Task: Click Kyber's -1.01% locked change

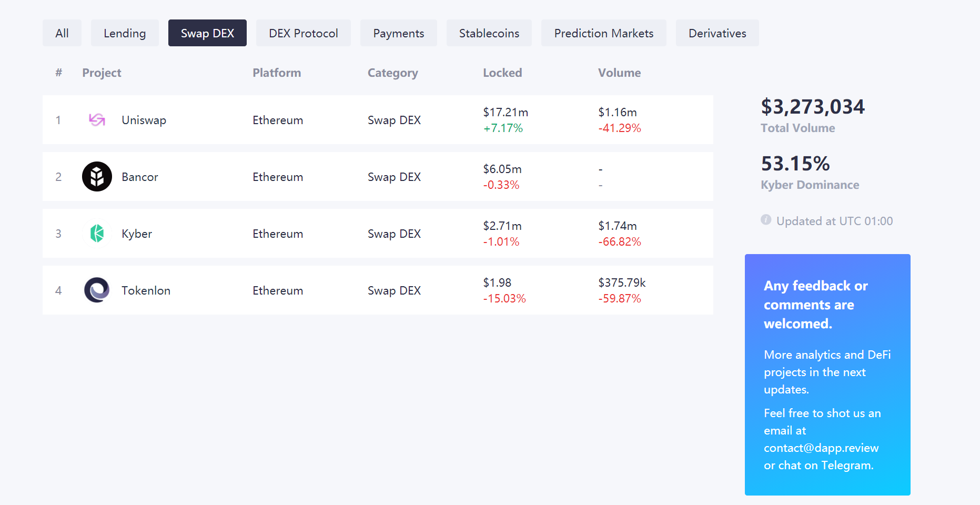Action: pyautogui.click(x=501, y=241)
